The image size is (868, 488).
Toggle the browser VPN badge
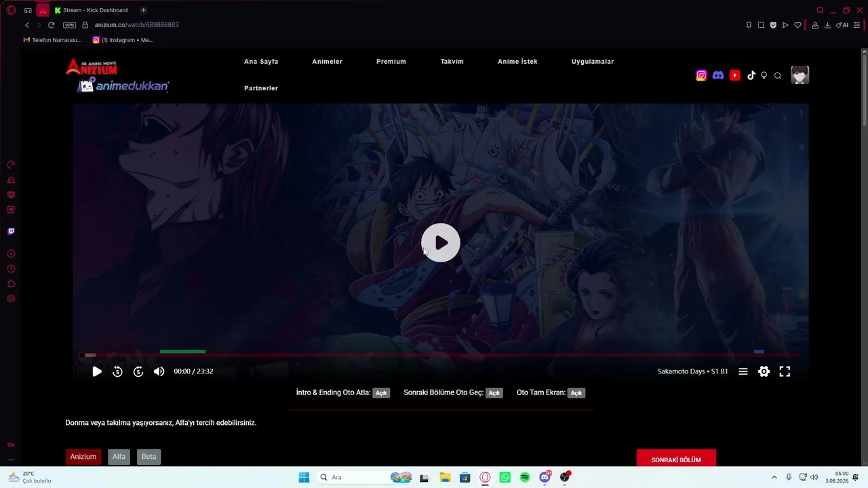[x=69, y=25]
